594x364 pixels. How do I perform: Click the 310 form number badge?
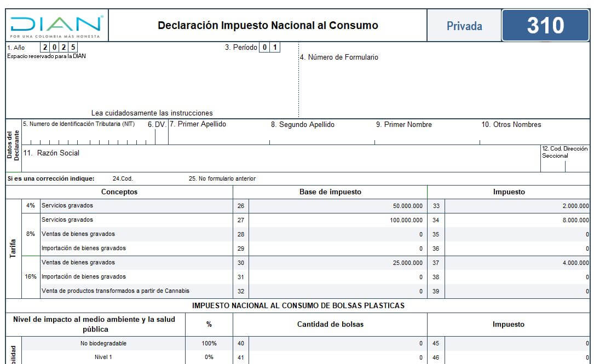[545, 25]
